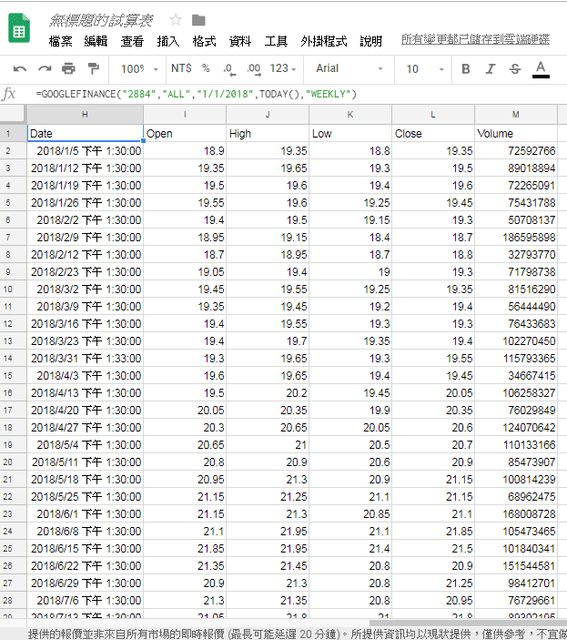Select the 2018/3/31 date cell
The image size is (567, 640).
[85, 358]
